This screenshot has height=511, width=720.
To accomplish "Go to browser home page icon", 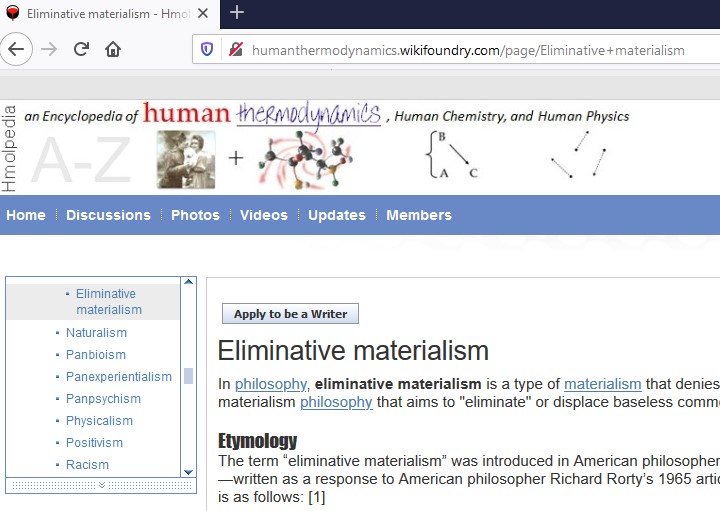I will 113,49.
